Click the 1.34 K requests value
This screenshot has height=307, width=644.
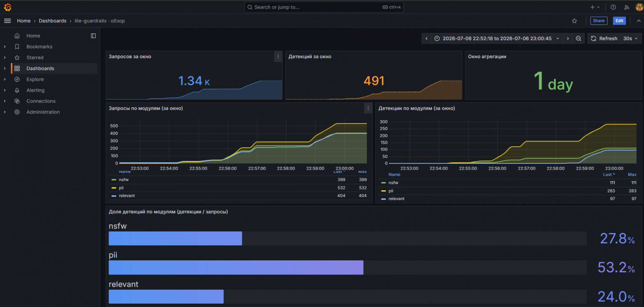(x=194, y=81)
